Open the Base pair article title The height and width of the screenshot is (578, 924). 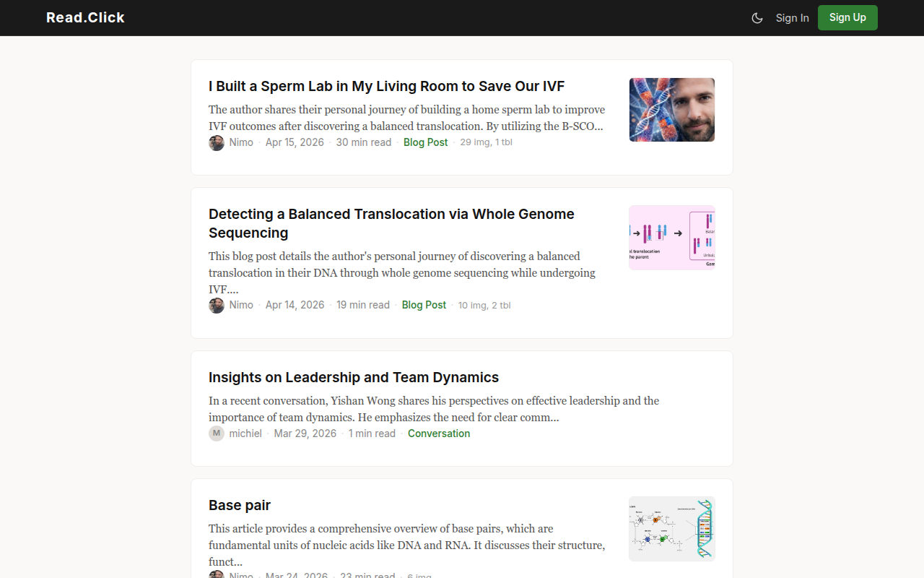point(240,505)
